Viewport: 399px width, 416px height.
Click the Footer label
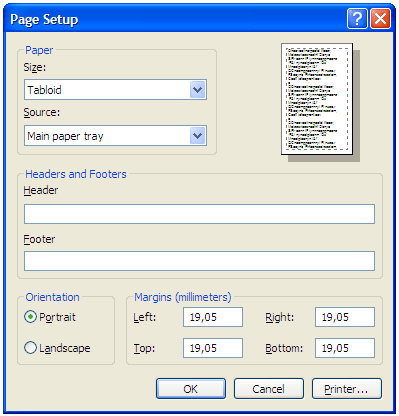pos(39,239)
